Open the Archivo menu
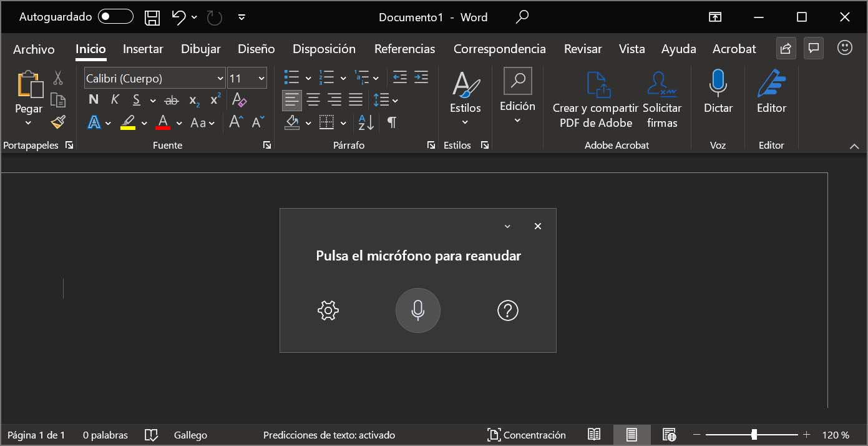This screenshot has width=868, height=446. pos(34,49)
